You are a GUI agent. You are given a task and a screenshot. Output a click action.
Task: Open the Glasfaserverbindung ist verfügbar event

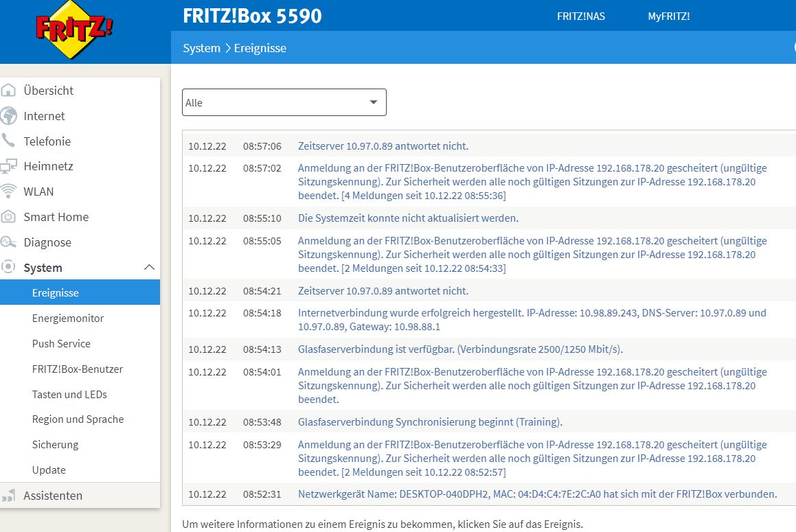460,349
